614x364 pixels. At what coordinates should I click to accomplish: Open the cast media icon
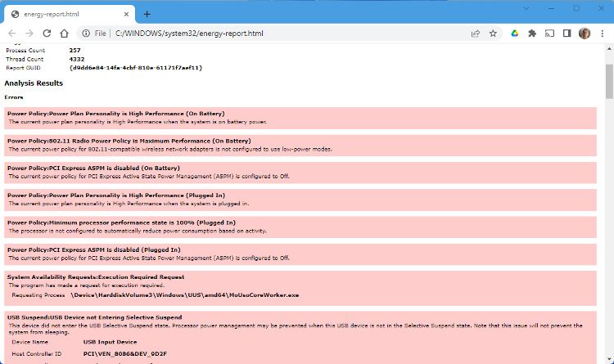[549, 34]
